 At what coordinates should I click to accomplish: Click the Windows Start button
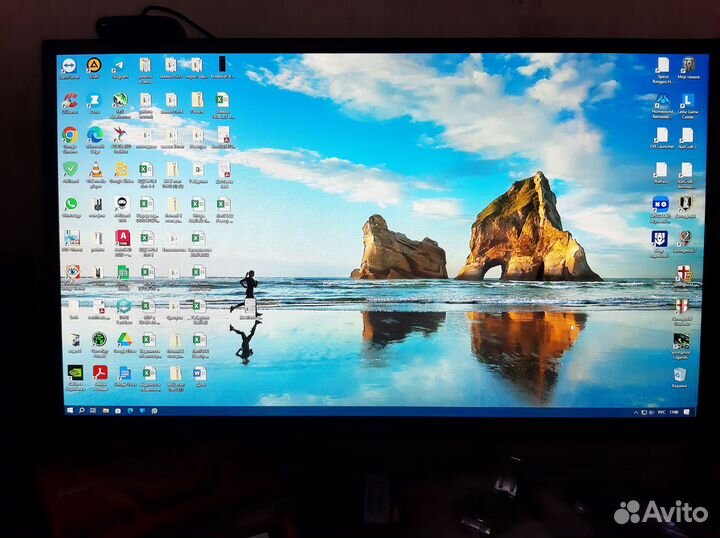[x=70, y=410]
